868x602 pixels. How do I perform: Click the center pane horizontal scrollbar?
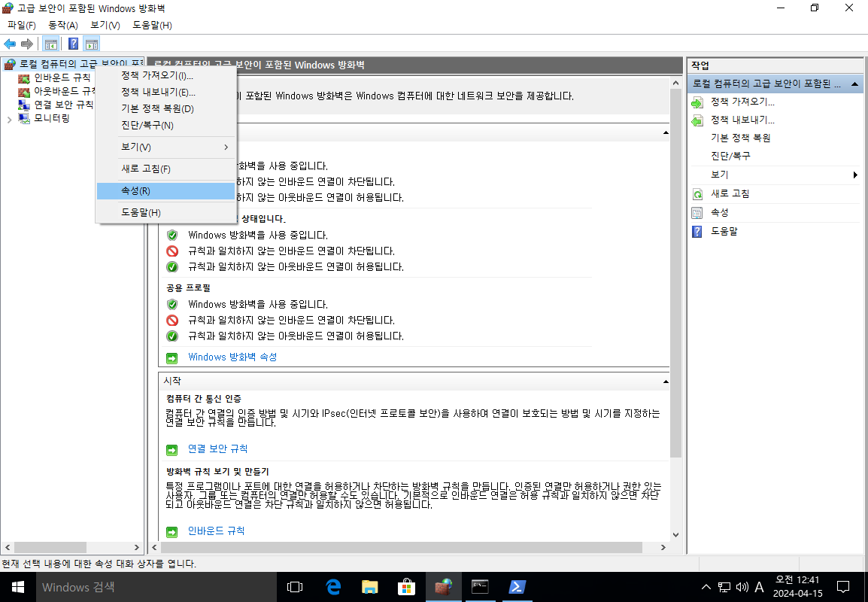(401, 547)
